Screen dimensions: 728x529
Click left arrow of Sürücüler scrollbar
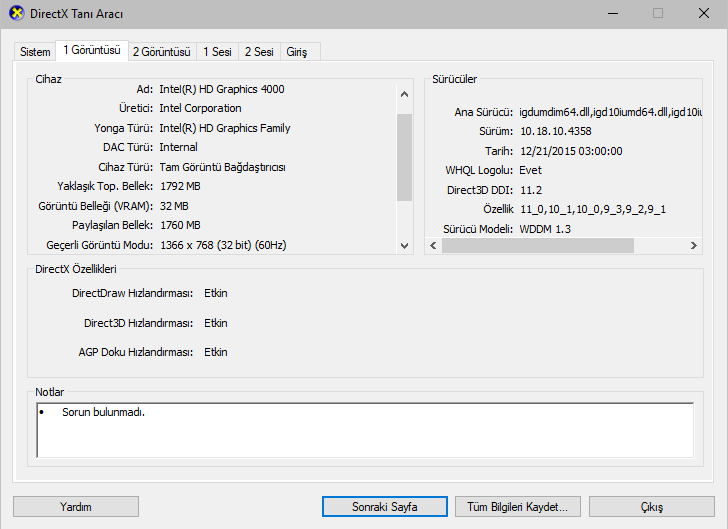433,245
